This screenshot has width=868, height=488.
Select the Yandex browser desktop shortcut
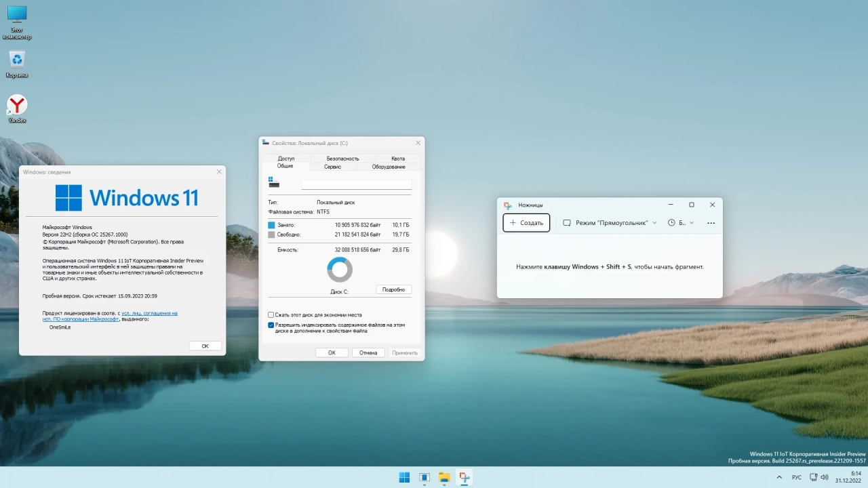(17, 109)
